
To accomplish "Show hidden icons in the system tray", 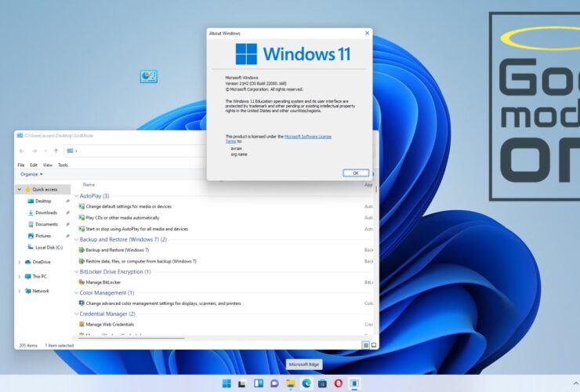I will 575,383.
